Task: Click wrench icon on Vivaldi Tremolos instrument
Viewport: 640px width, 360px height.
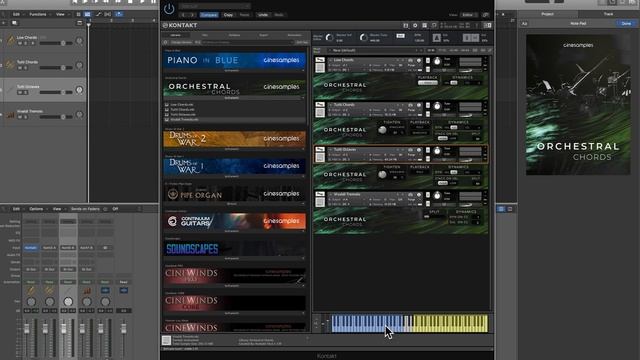Action: 320,195
